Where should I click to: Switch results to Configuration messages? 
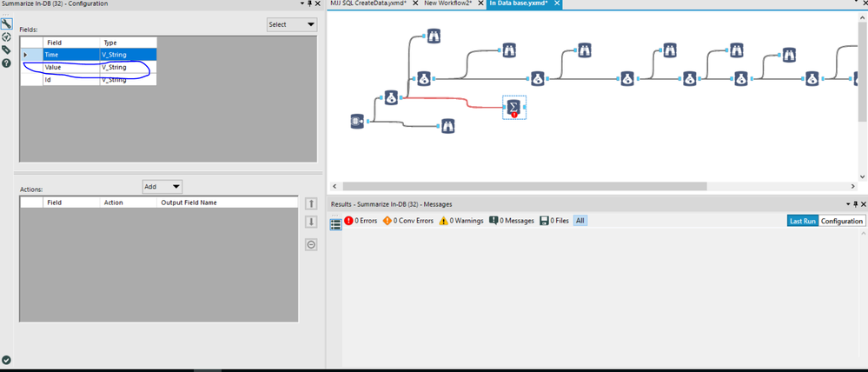pyautogui.click(x=841, y=221)
